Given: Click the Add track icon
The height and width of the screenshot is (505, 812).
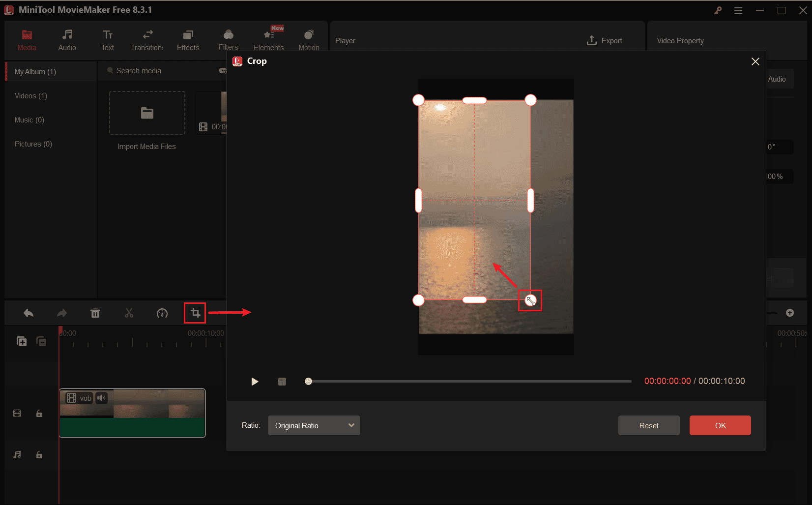Looking at the screenshot, I should (x=22, y=341).
